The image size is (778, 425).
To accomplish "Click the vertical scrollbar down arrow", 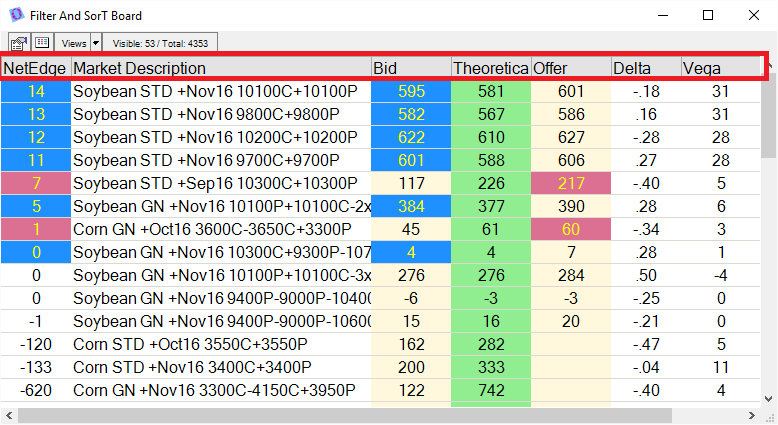I will tap(769, 398).
